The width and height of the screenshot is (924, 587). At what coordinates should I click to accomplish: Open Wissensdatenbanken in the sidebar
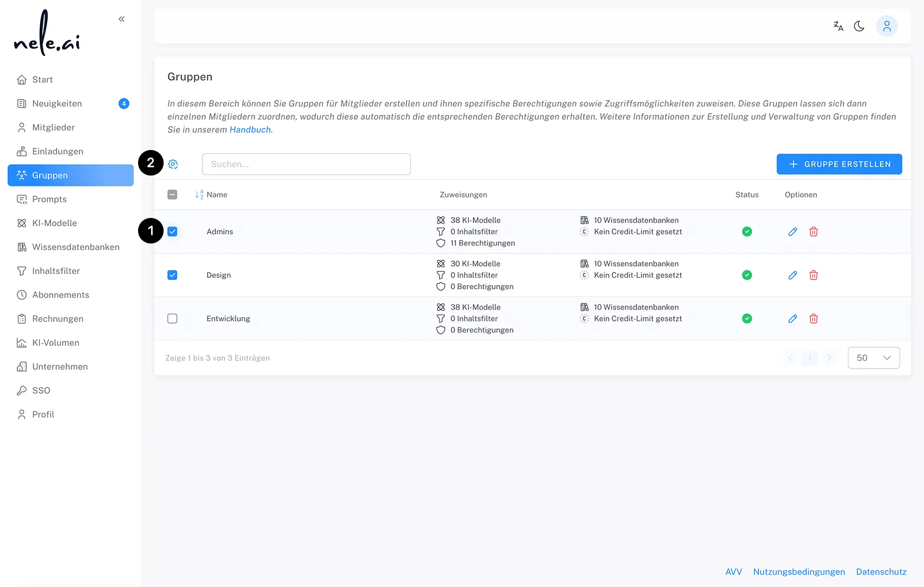pyautogui.click(x=71, y=247)
